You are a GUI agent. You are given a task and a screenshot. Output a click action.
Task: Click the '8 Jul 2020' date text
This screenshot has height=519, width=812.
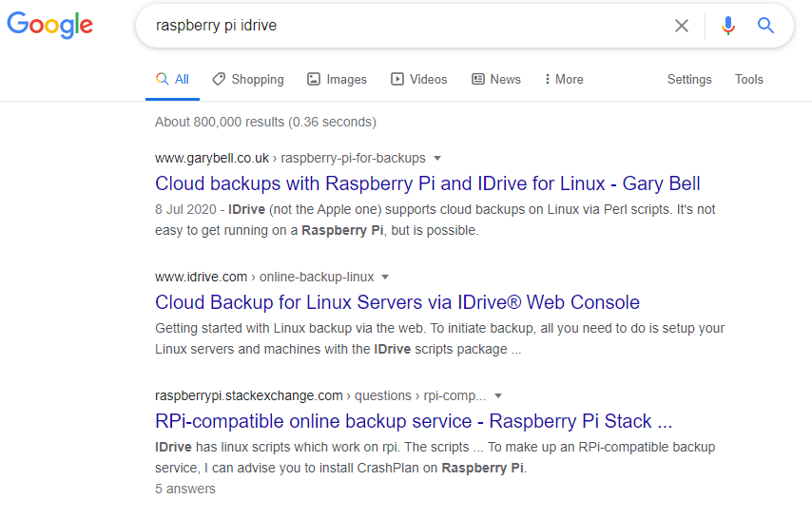[x=185, y=209]
